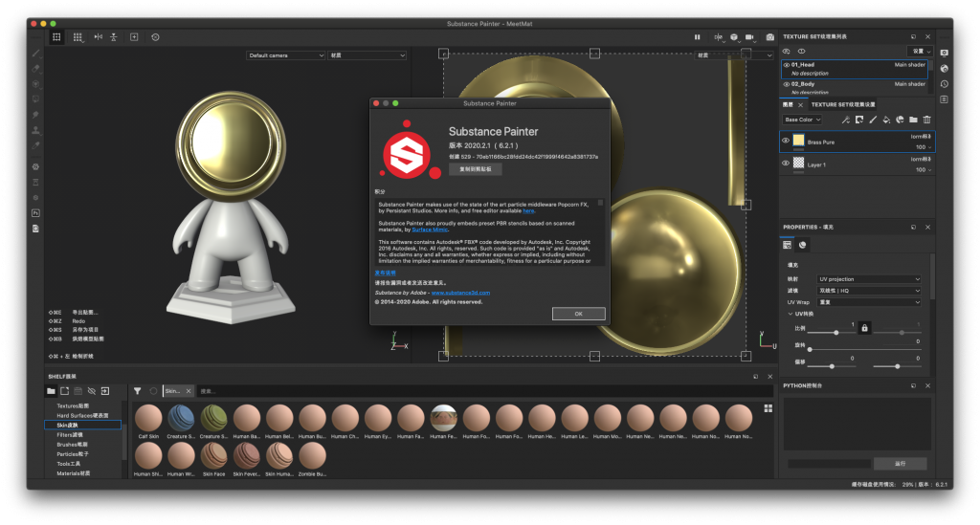Open the Log panel icon in right dock

pyautogui.click(x=945, y=99)
